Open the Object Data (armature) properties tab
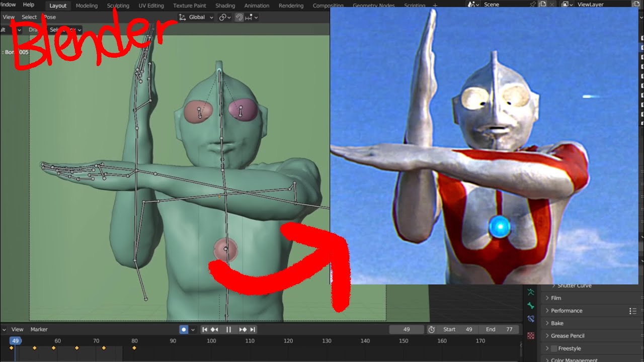644x362 pixels. (x=531, y=292)
